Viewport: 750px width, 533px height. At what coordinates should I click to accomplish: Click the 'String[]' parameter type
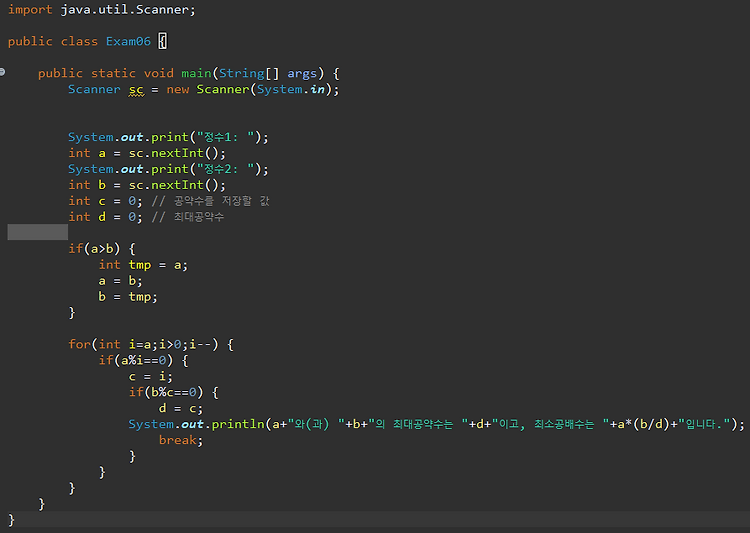click(249, 73)
